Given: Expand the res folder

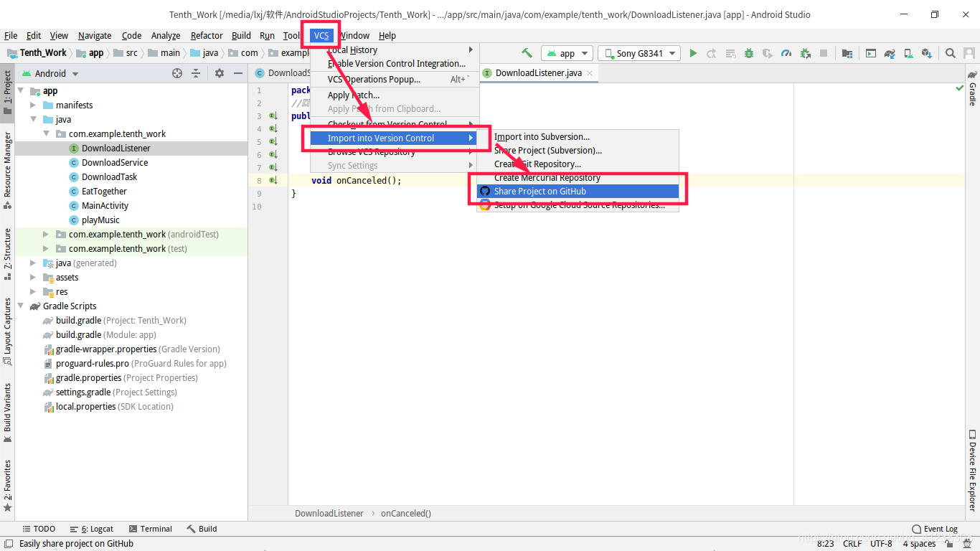Looking at the screenshot, I should 33,291.
